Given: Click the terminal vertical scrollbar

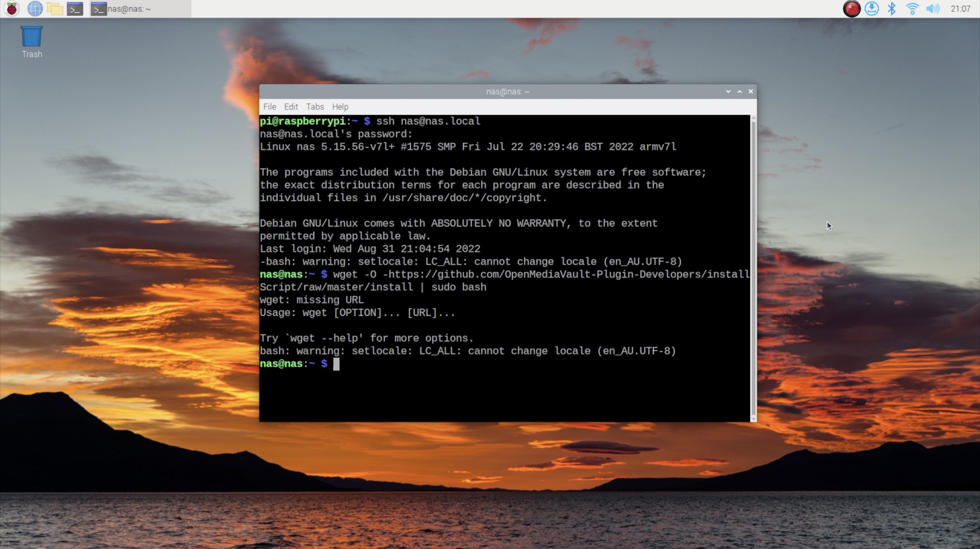Looking at the screenshot, I should click(753, 268).
